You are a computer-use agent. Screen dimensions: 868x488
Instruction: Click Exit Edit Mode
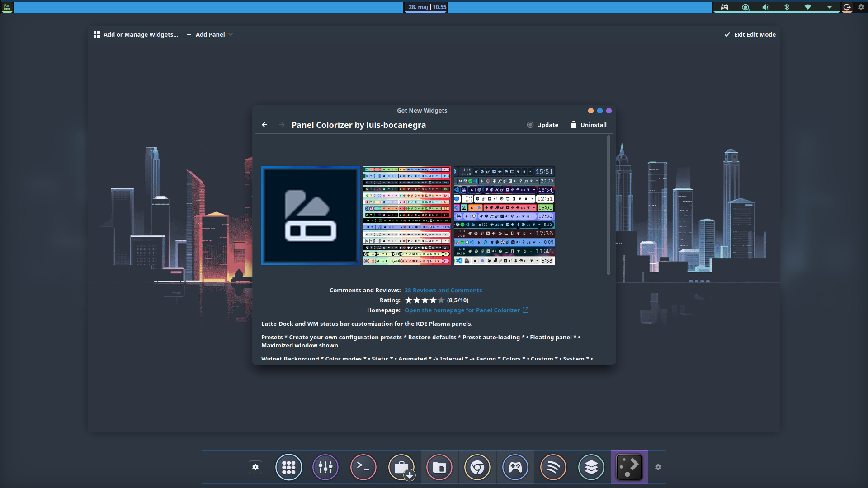tap(750, 34)
